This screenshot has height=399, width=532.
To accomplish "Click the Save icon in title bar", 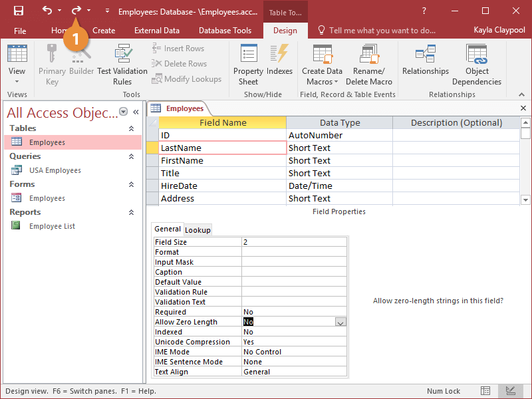I will 19,11.
